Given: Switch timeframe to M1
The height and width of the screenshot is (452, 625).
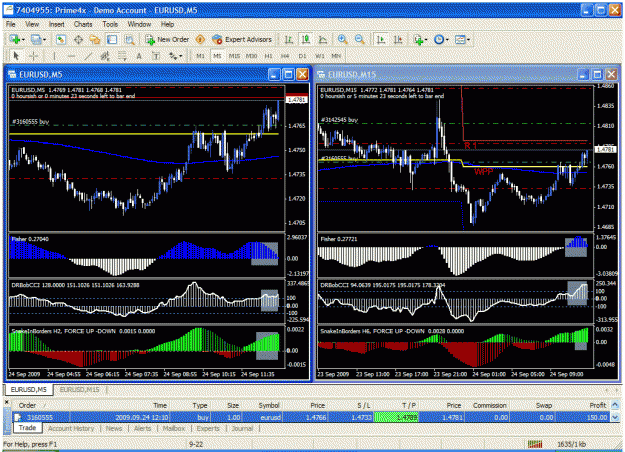Looking at the screenshot, I should click(200, 56).
